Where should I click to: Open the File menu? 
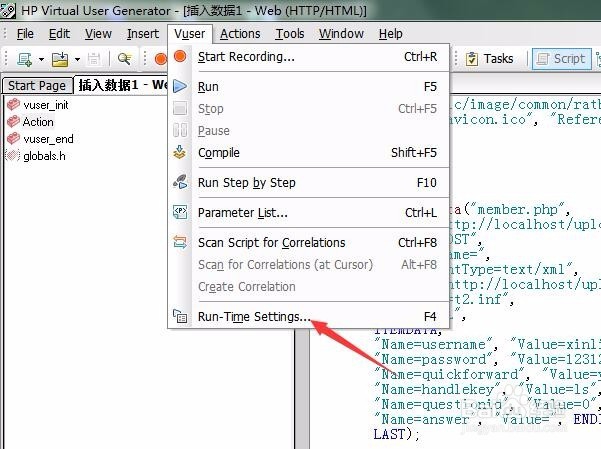click(25, 34)
